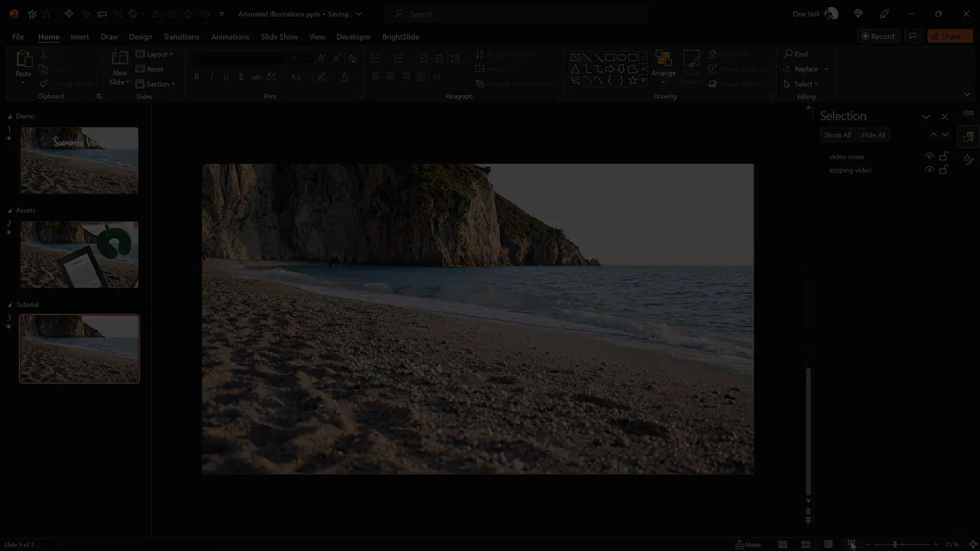Click the Share button
This screenshot has width=980, height=551.
(x=950, y=36)
